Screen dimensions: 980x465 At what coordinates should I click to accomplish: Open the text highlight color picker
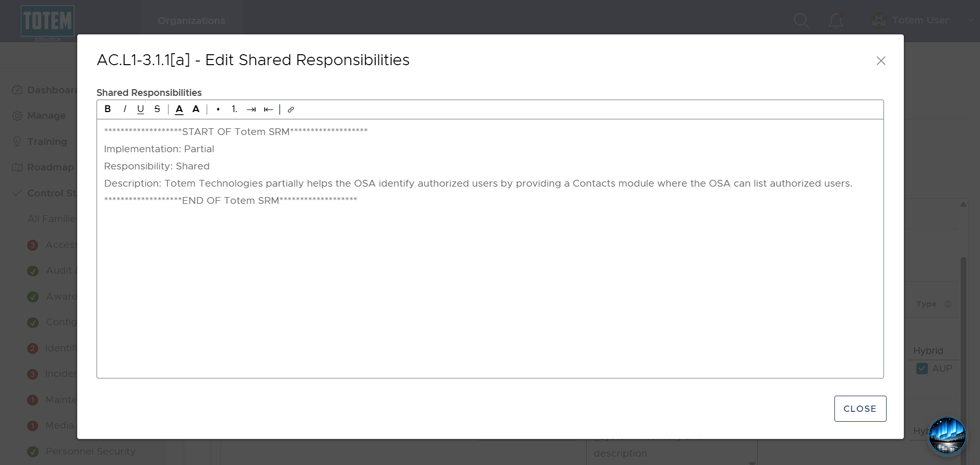(x=196, y=109)
